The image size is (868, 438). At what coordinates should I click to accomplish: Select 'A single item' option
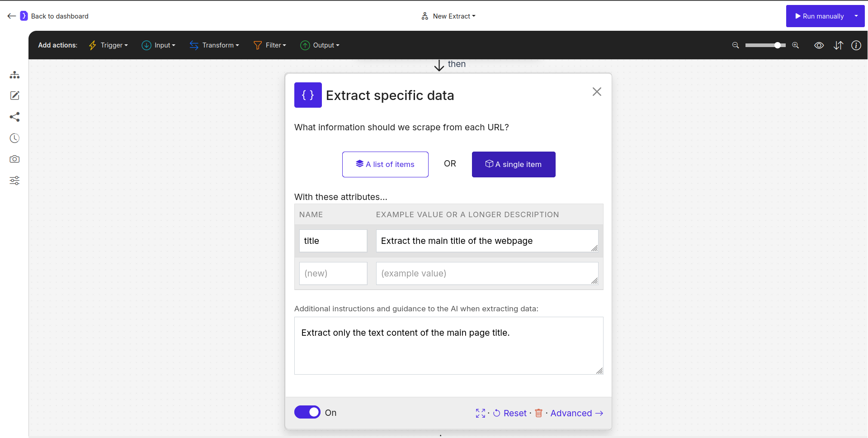pyautogui.click(x=513, y=164)
